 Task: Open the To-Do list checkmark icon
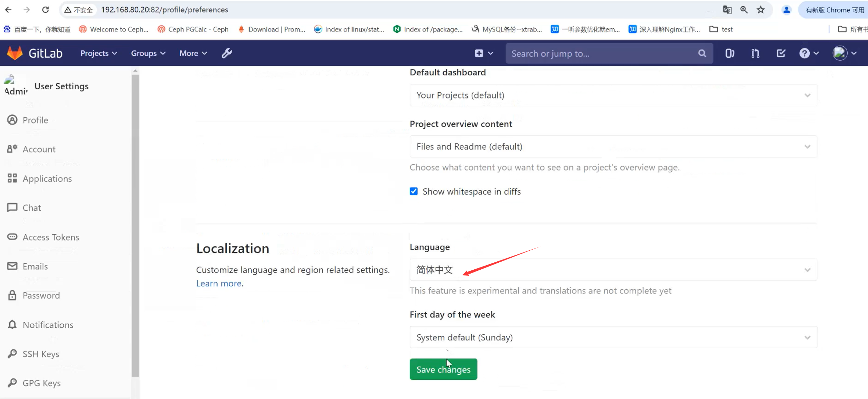tap(781, 53)
